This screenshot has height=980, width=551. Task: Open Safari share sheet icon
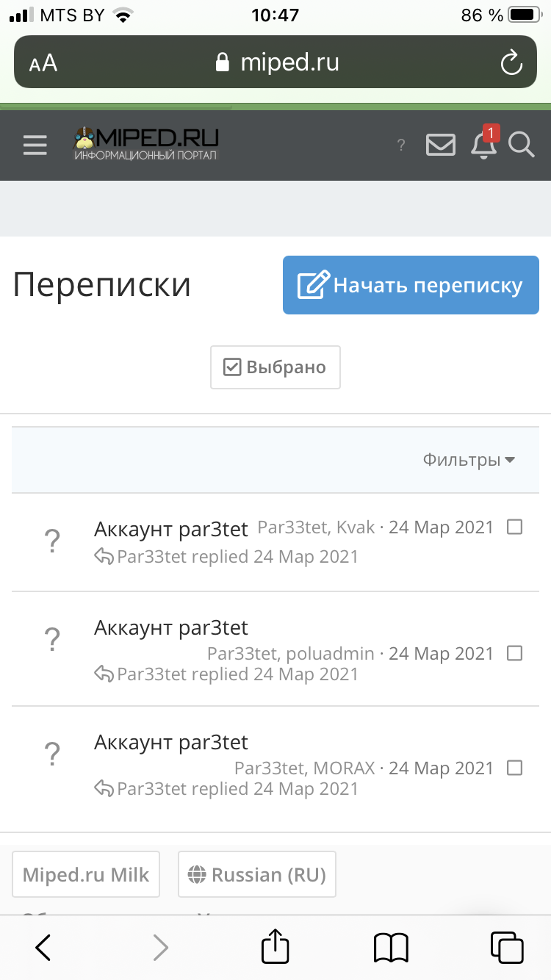[275, 947]
